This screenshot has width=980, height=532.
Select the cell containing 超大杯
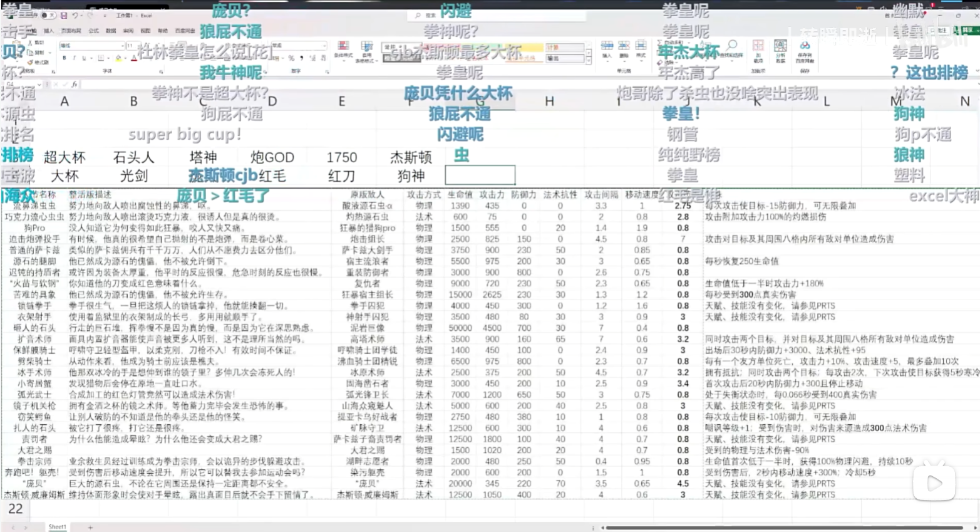click(64, 157)
